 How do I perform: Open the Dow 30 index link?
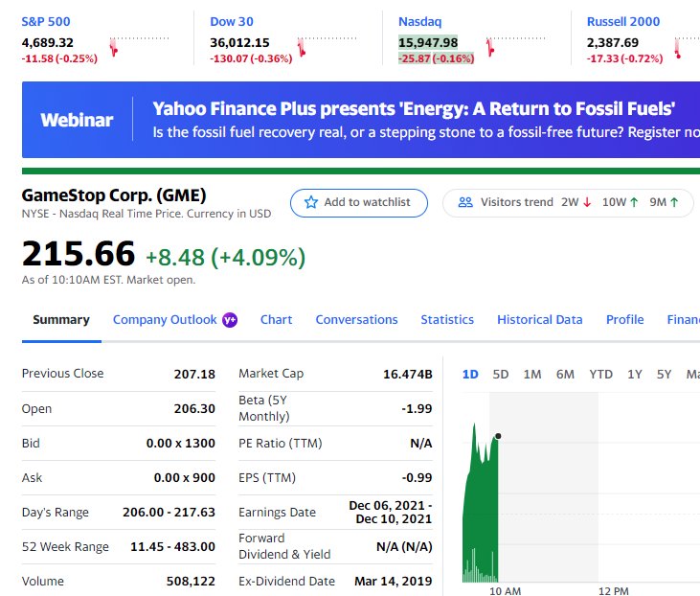[x=232, y=21]
